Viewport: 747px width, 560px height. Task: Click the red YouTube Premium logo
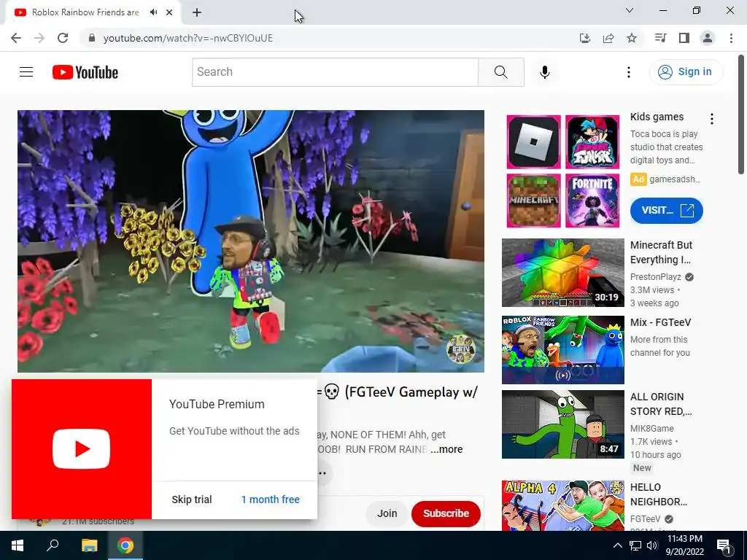point(82,449)
